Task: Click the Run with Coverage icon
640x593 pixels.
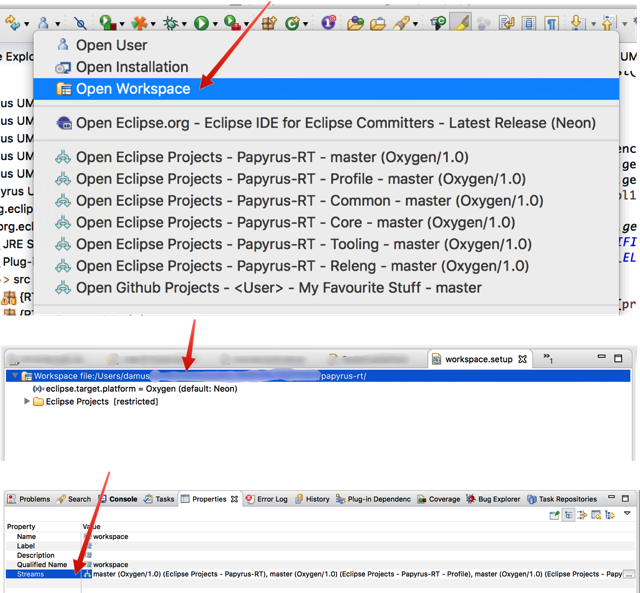Action: [x=108, y=23]
